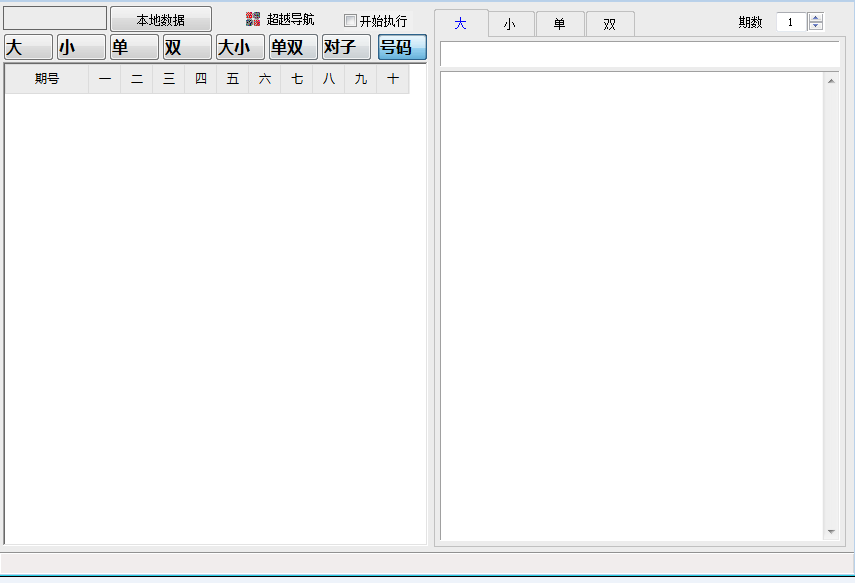Click the 期数 value field

click(x=792, y=22)
